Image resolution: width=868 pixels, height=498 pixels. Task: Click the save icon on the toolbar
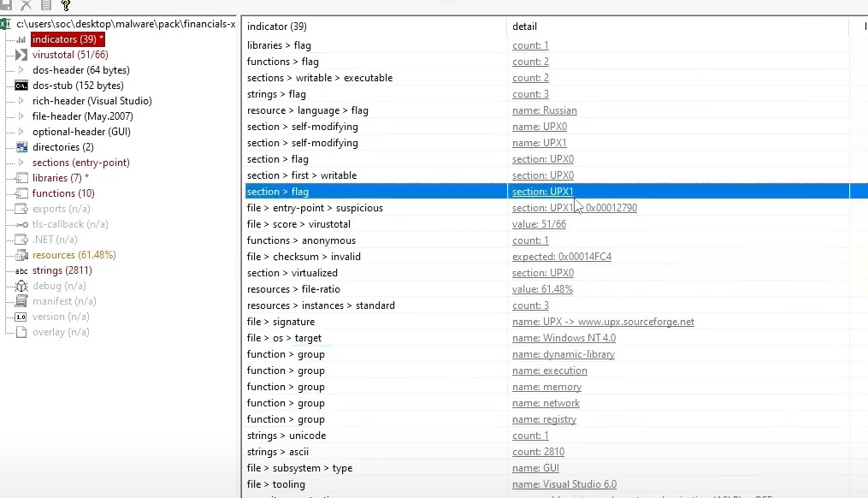6,5
